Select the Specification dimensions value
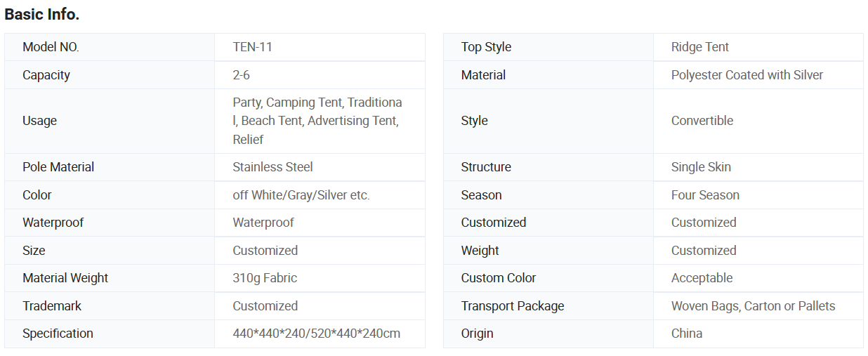 (x=316, y=334)
